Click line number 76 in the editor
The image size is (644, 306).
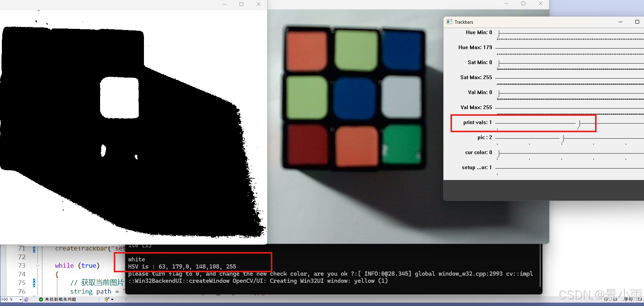point(22,291)
